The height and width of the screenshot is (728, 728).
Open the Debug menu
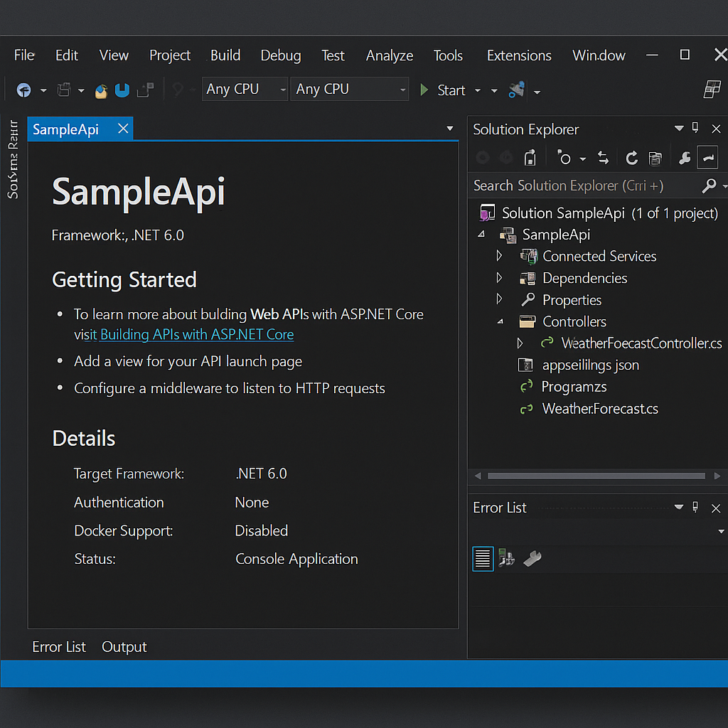[281, 55]
